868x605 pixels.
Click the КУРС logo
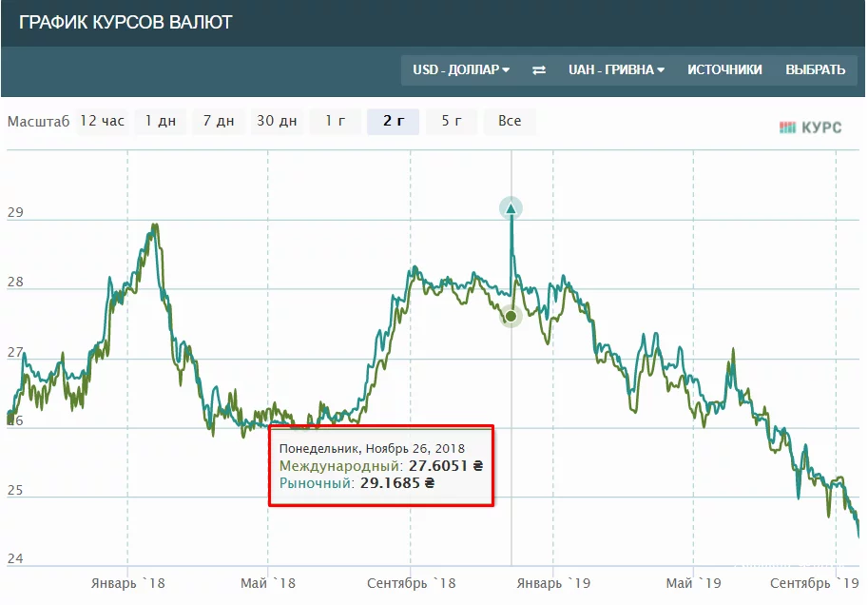810,128
